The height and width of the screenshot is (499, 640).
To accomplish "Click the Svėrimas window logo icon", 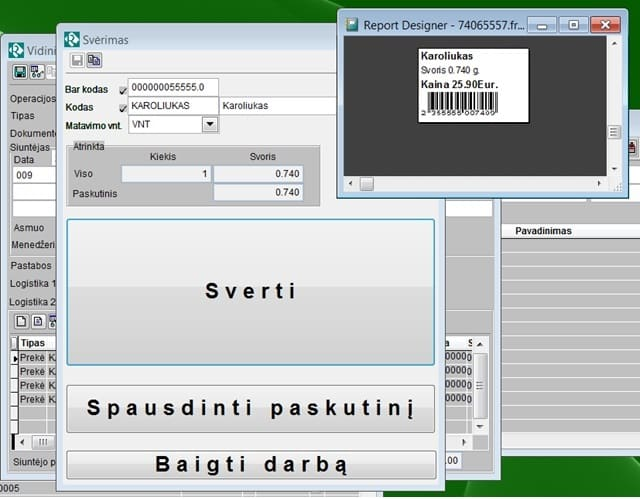I will click(72, 39).
